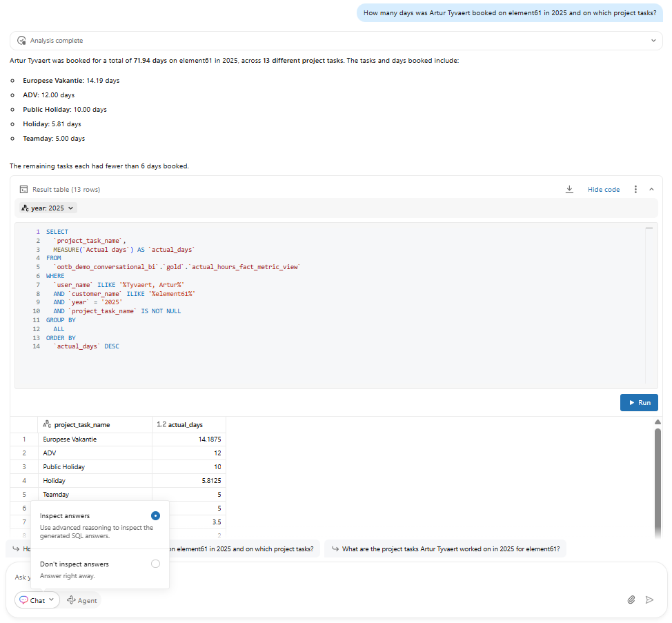Click the Analysis complete status icon
672x623 pixels.
21,41
